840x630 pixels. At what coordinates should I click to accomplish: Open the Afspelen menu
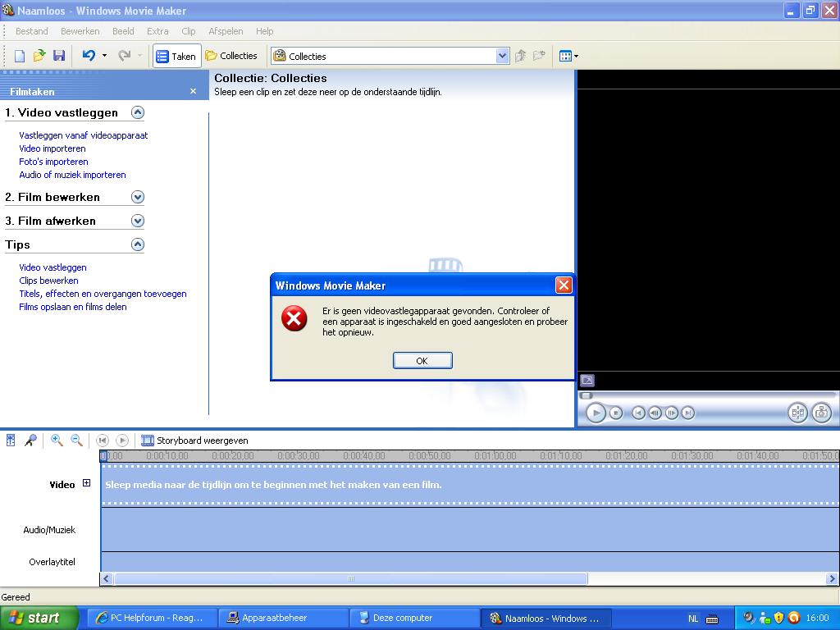(x=226, y=31)
